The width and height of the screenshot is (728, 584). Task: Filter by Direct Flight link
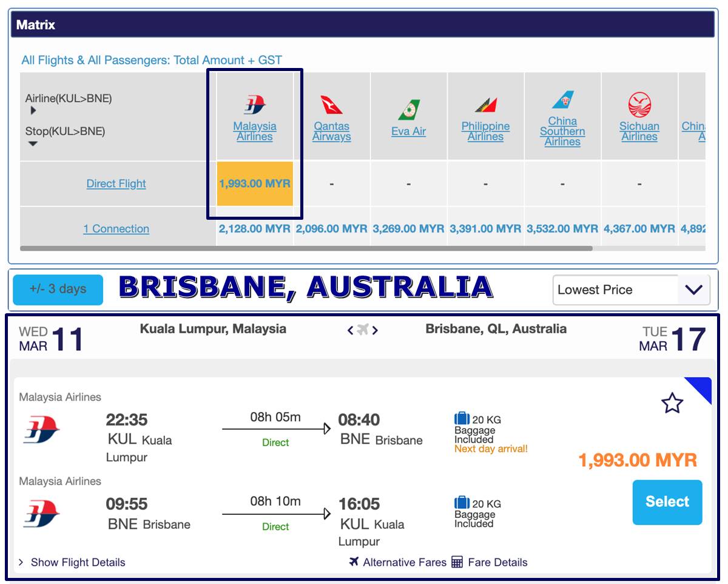click(116, 183)
